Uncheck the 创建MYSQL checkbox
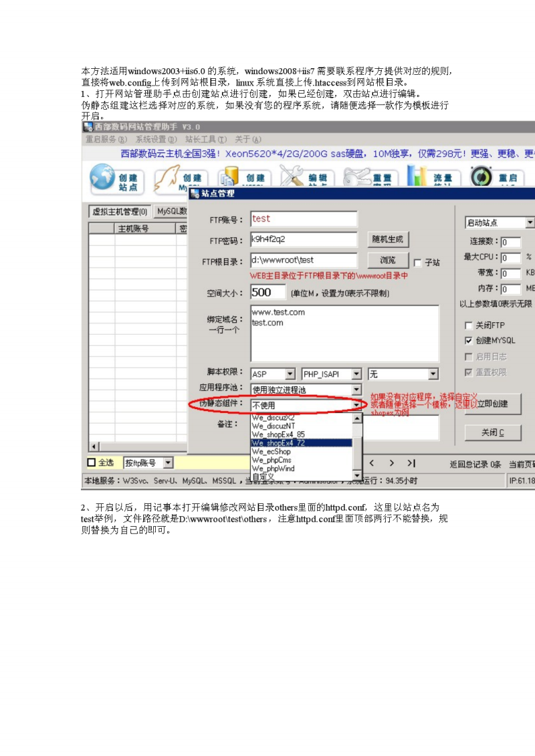 click(468, 340)
